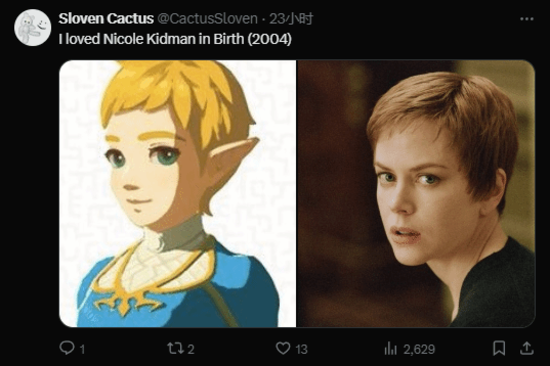Open the right movie still photo
550x366 pixels.
(416, 193)
